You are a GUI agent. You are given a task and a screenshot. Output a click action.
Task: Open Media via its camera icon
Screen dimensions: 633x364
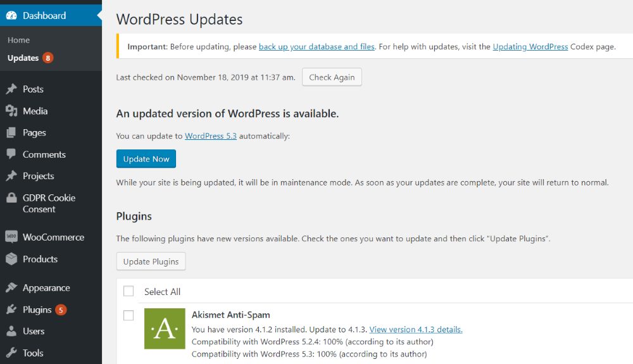[11, 111]
